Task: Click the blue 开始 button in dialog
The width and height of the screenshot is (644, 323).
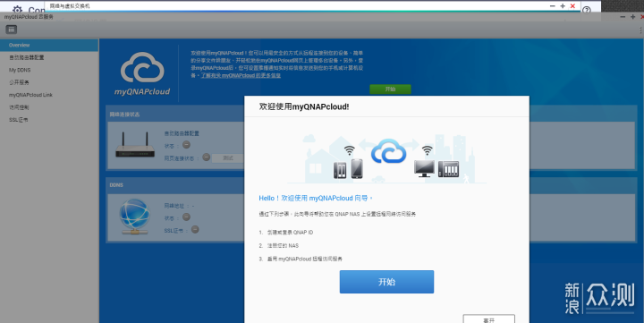Action: click(x=386, y=282)
